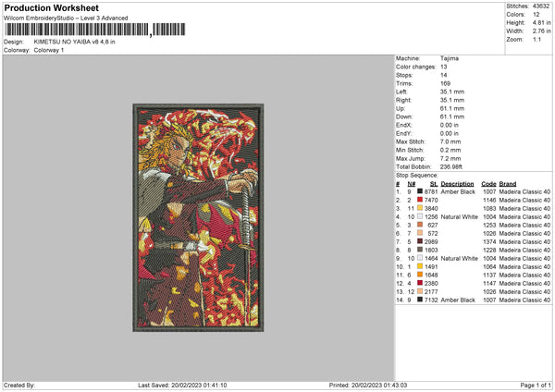Image resolution: width=555 pixels, height=392 pixels.
Task: Click the black swatch in stop row 1
Action: click(420, 191)
